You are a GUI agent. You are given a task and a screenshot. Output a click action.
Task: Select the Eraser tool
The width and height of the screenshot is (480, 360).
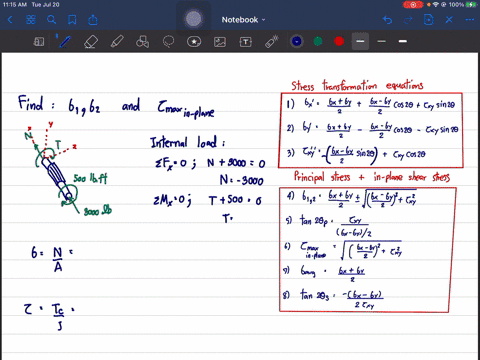tap(91, 42)
